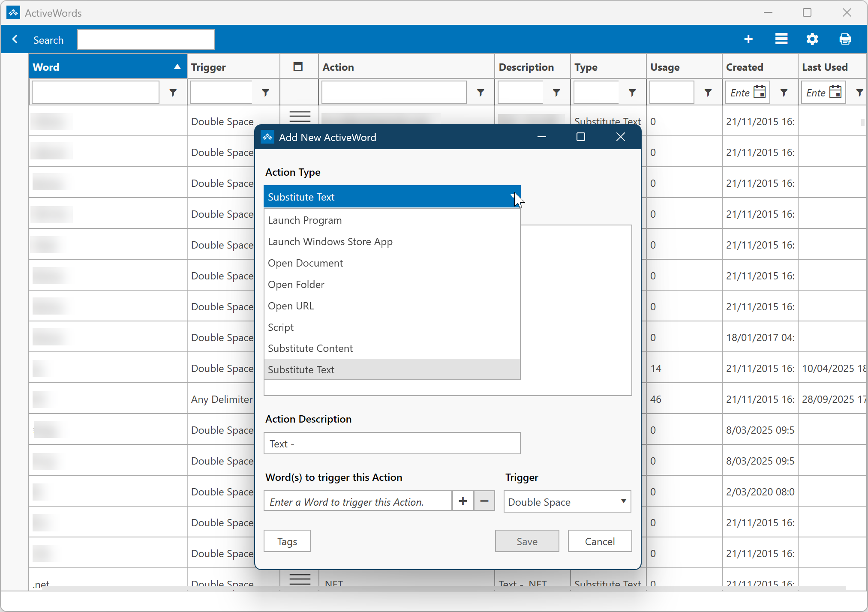
Task: Pick Script action type option
Action: [281, 327]
